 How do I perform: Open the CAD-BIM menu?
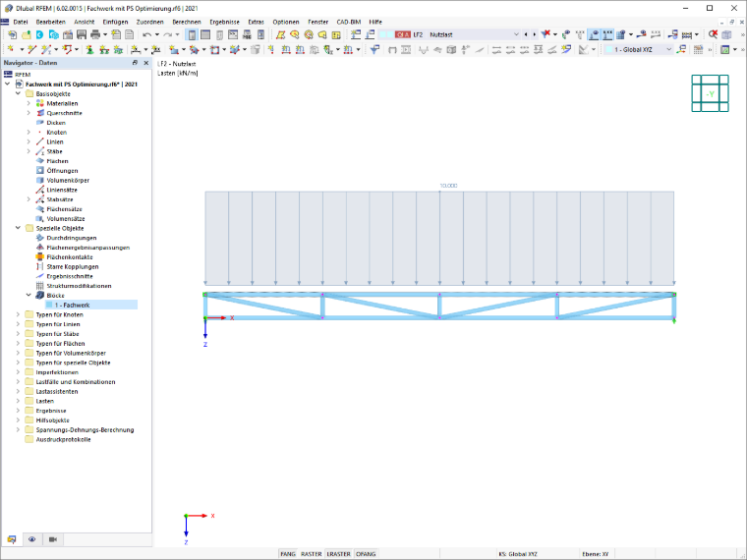349,22
